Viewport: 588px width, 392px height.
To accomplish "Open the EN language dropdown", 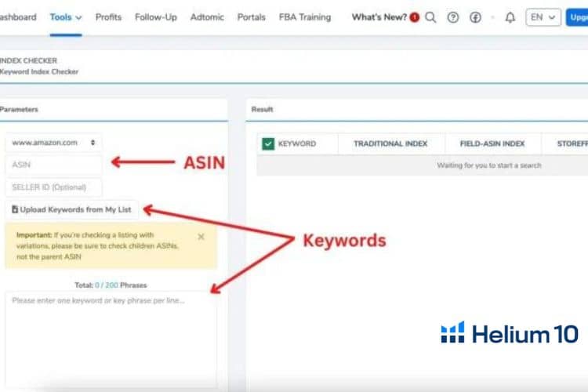I will [543, 17].
